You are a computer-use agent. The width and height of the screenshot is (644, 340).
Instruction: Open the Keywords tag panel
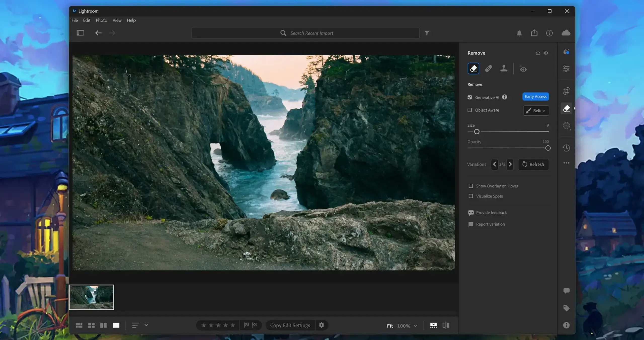click(x=566, y=308)
